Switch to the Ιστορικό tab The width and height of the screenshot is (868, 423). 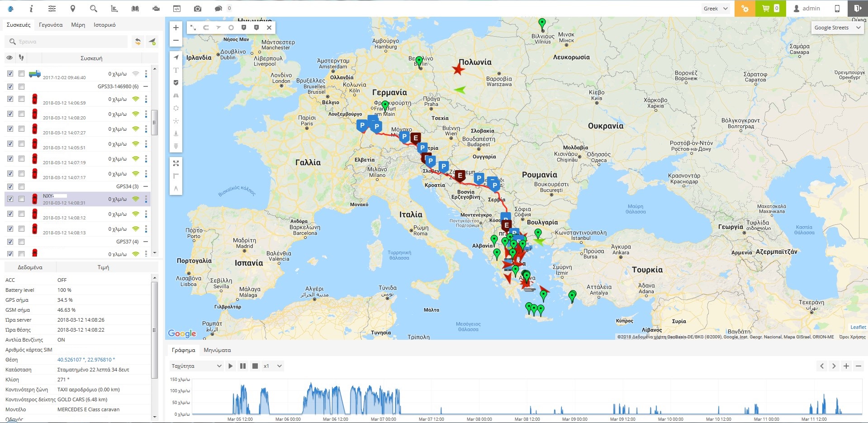(x=104, y=25)
